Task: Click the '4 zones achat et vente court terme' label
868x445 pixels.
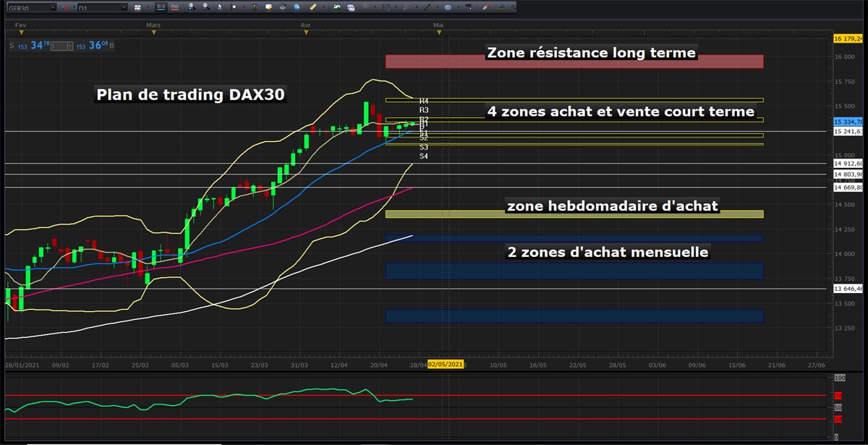Action: [x=621, y=112]
